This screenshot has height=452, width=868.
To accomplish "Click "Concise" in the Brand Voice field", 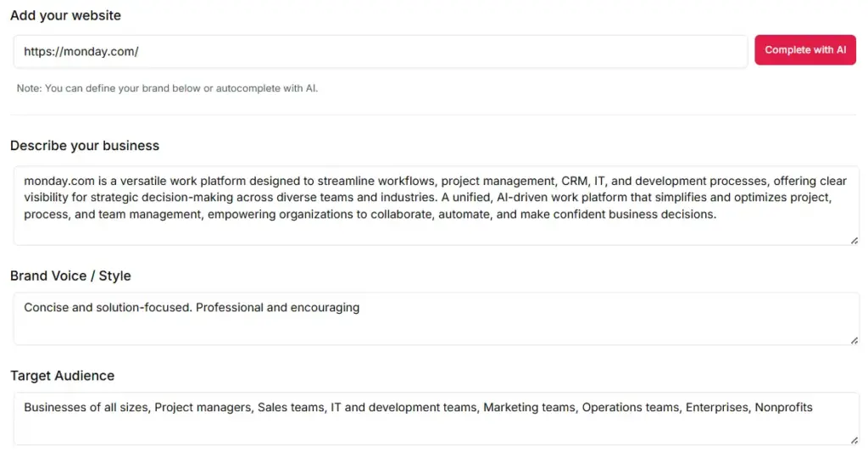I will (46, 307).
